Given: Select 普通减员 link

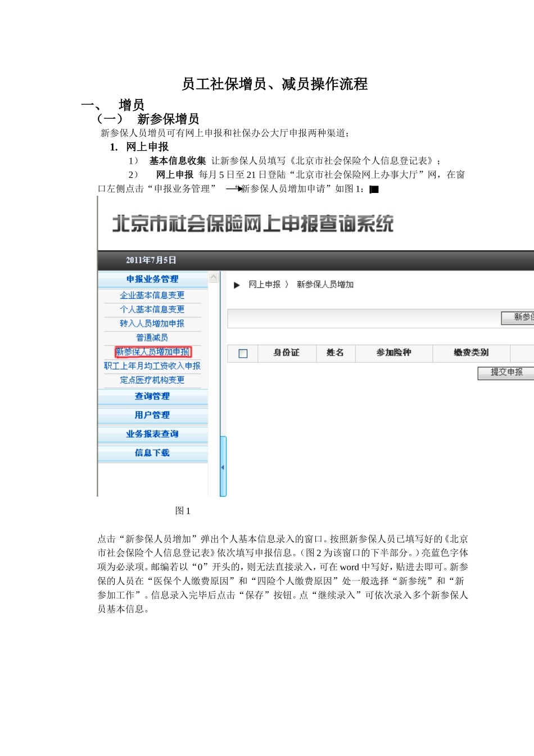Looking at the screenshot, I should pyautogui.click(x=152, y=337).
